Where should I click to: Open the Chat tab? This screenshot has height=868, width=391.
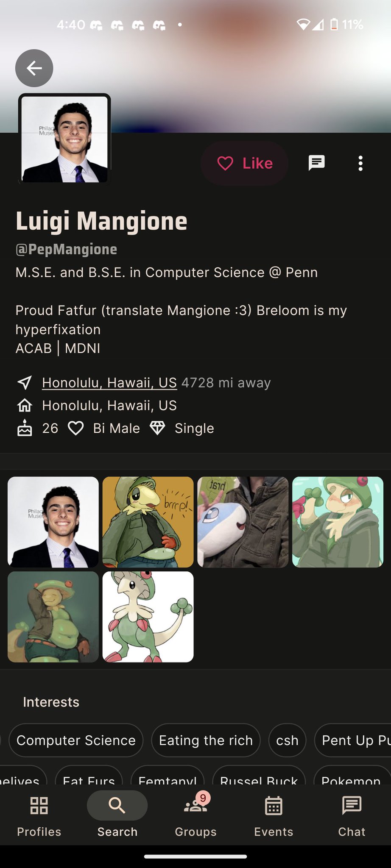click(352, 816)
